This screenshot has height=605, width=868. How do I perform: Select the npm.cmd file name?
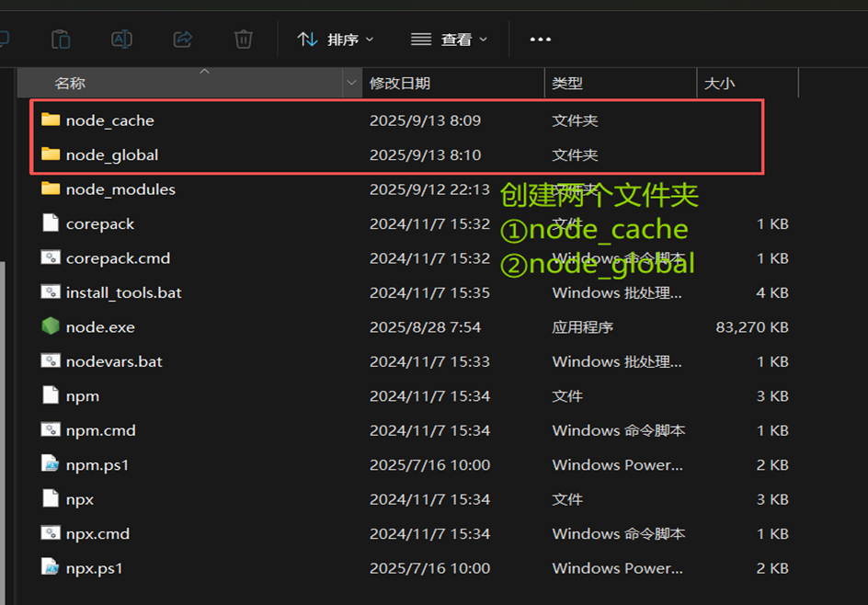click(101, 430)
